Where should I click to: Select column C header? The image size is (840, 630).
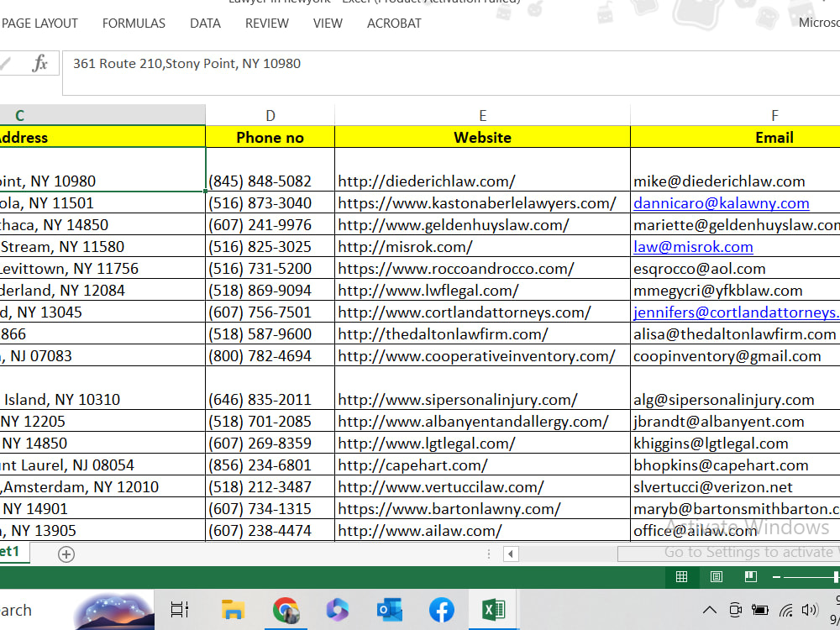[x=102, y=115]
